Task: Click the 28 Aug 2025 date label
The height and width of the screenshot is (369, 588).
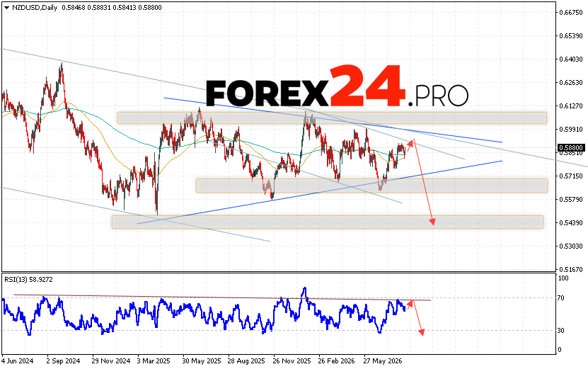Action: click(x=246, y=361)
